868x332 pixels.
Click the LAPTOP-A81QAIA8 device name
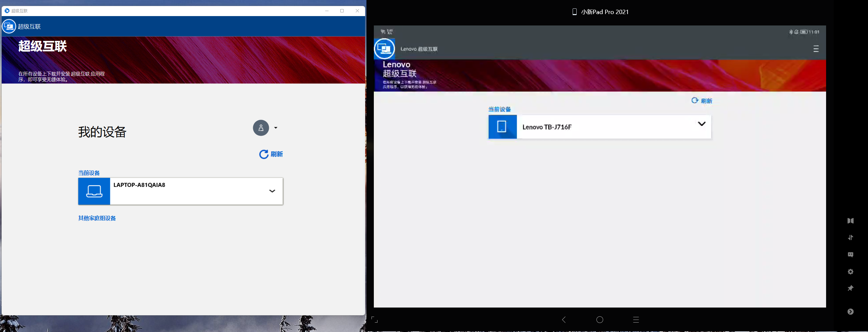(x=139, y=185)
